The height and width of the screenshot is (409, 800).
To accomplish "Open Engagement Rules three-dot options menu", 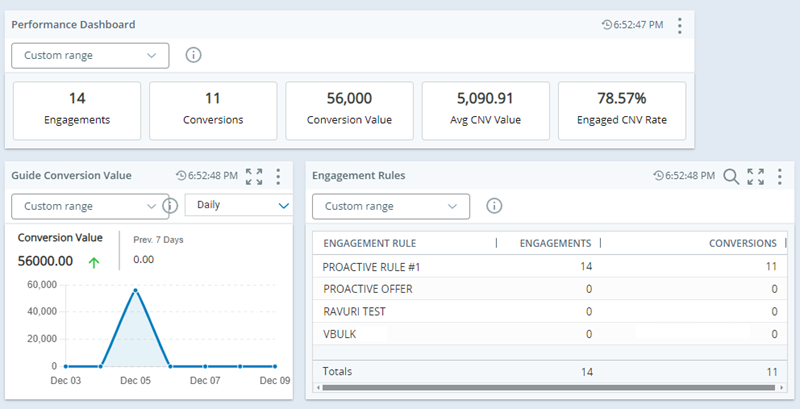I will pyautogui.click(x=780, y=176).
